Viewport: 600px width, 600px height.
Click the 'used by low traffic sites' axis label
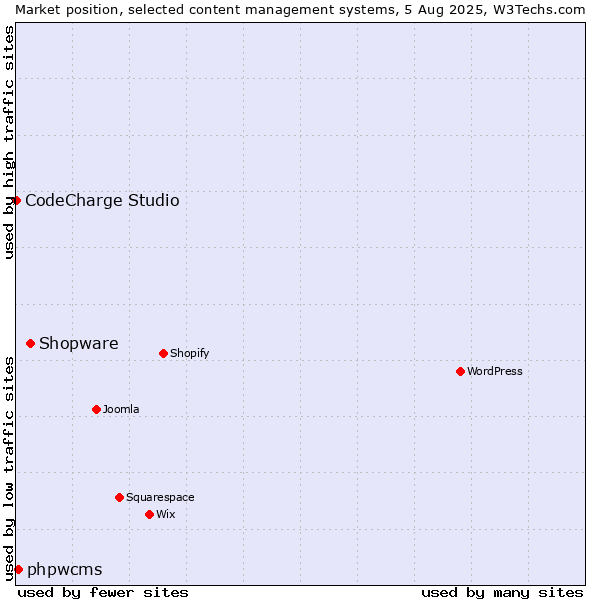(x=9, y=469)
